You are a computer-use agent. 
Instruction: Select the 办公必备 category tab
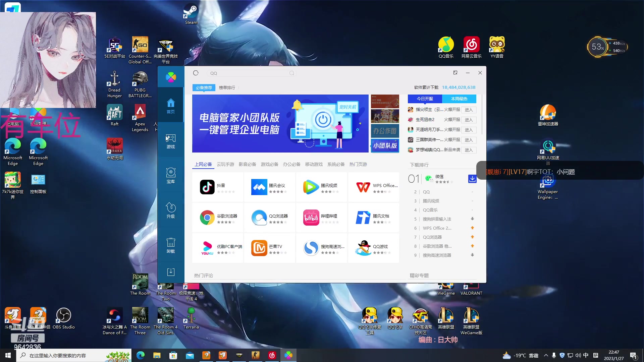[291, 164]
